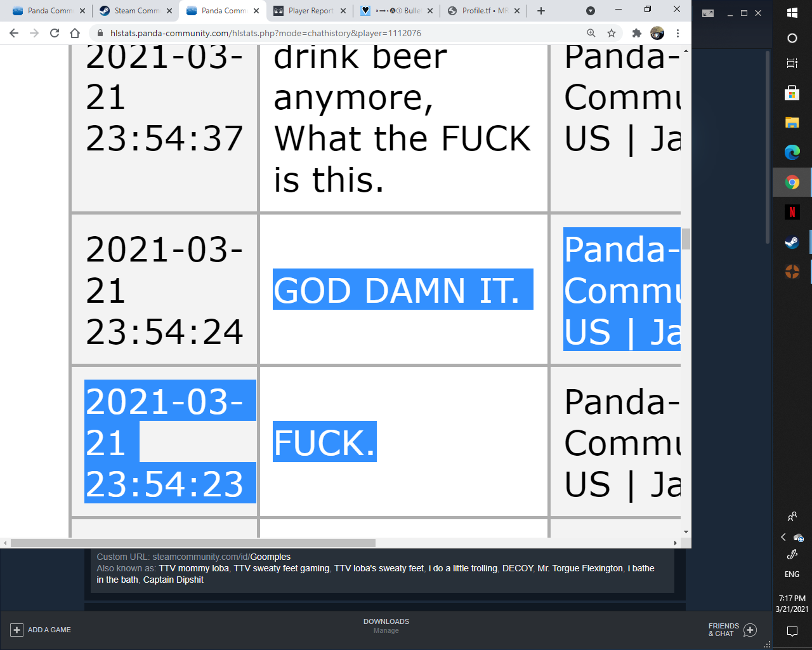Open Steam from the taskbar
Screen dimensions: 812x650
point(792,242)
